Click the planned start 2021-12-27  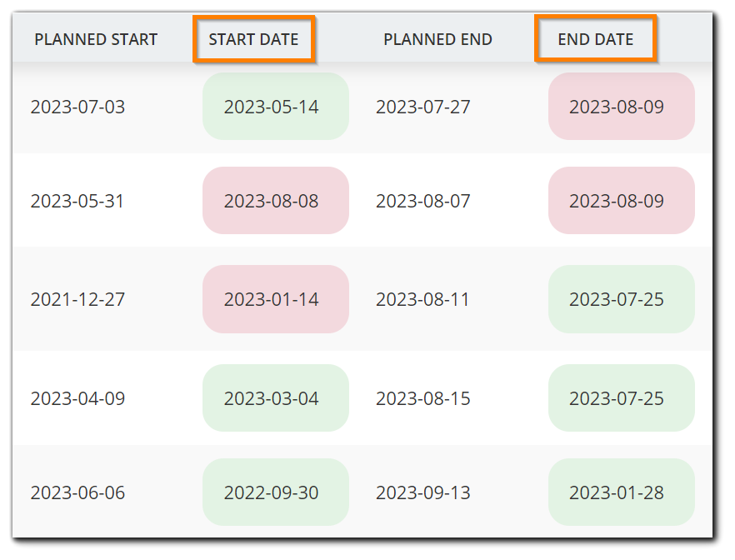click(77, 298)
